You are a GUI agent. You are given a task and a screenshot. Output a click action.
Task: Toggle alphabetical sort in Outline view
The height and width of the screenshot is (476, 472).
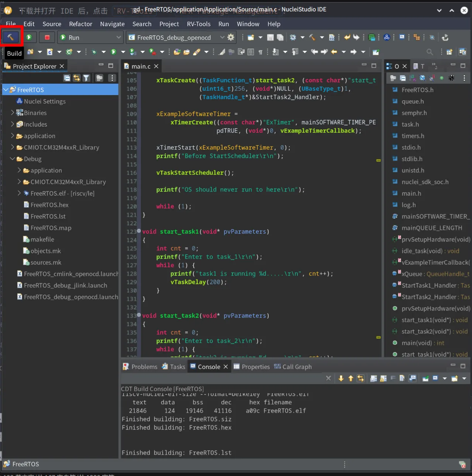[413, 78]
